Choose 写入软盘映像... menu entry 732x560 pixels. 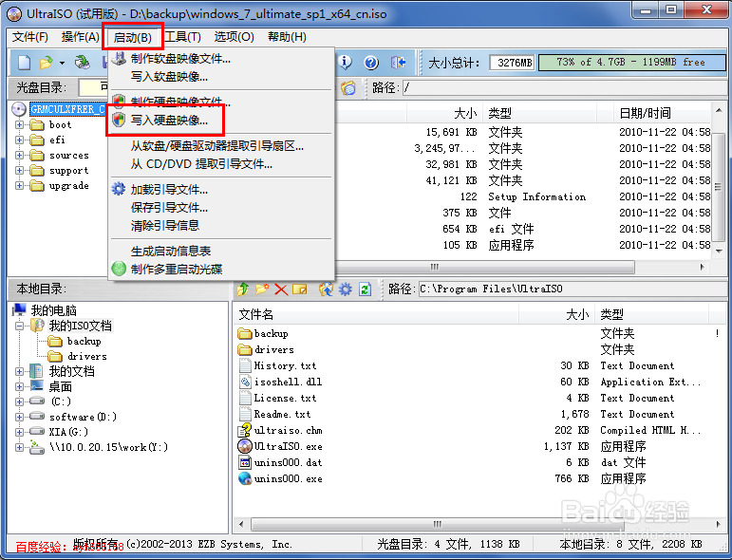169,77
